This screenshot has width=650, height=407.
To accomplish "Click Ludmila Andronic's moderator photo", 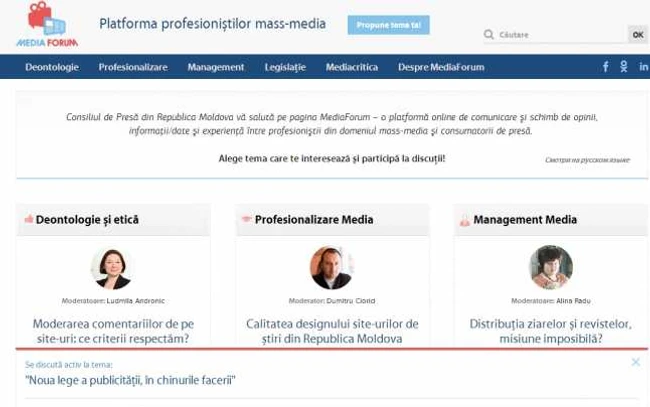I will point(112,268).
